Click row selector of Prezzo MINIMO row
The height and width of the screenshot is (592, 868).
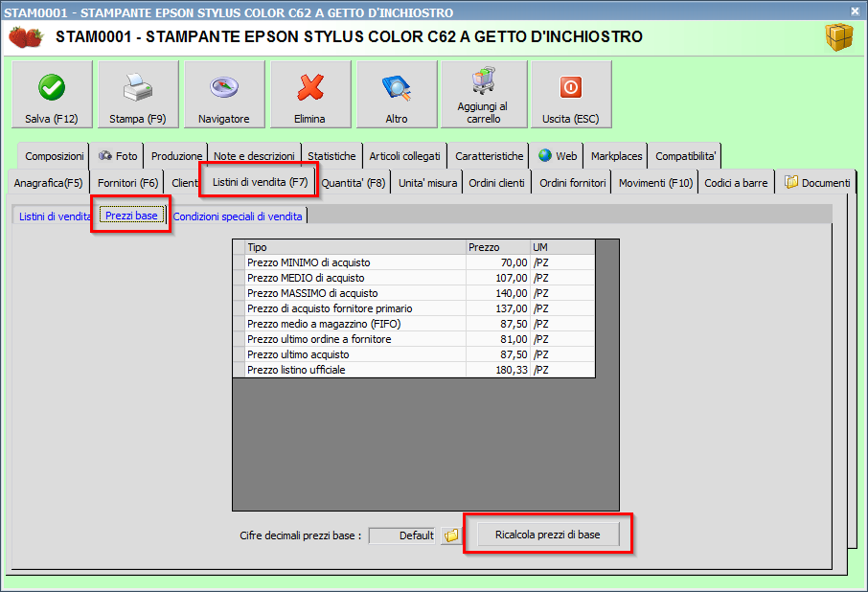click(x=240, y=262)
